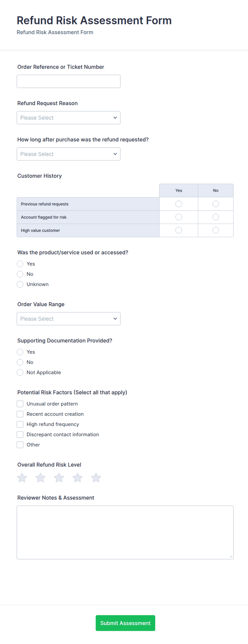Image resolution: width=248 pixels, height=644 pixels.
Task: Select the second star risk rating
Action: coord(41,478)
